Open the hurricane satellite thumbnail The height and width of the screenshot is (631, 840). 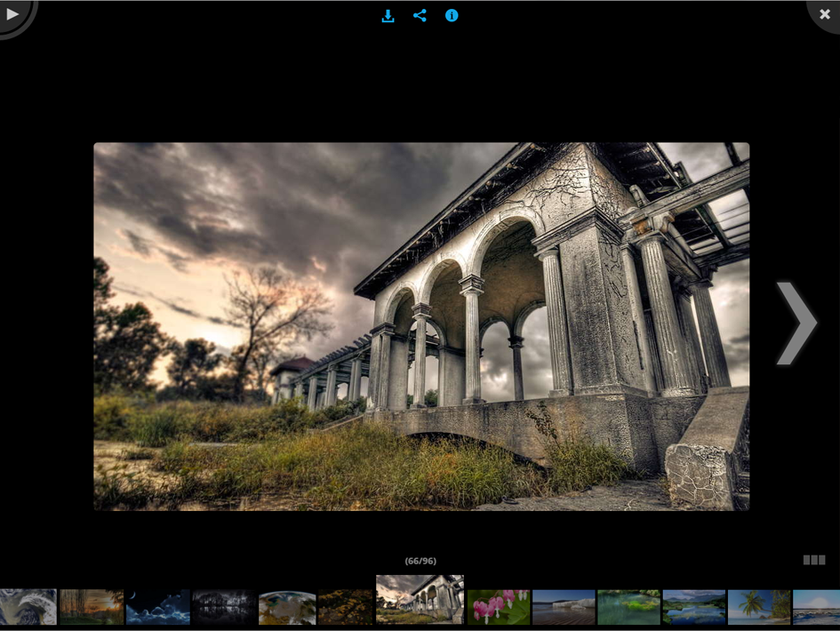(x=28, y=607)
